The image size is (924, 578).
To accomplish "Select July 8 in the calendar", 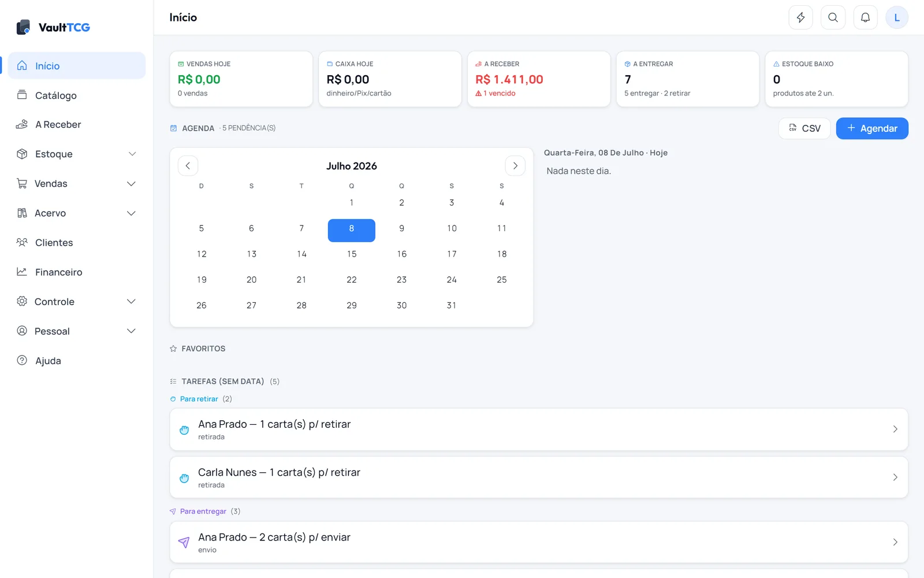I will 352,230.
